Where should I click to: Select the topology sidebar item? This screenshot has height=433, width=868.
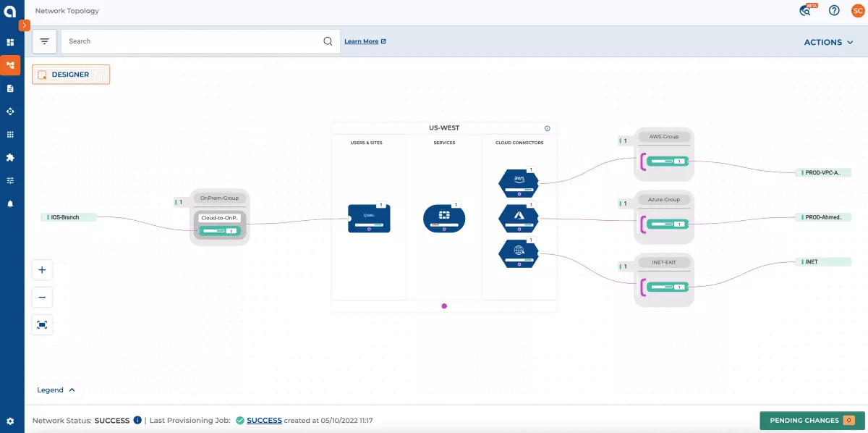click(x=10, y=65)
